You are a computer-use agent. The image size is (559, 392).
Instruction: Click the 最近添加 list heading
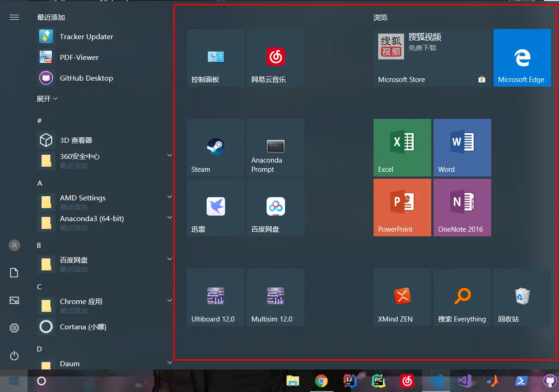(51, 17)
